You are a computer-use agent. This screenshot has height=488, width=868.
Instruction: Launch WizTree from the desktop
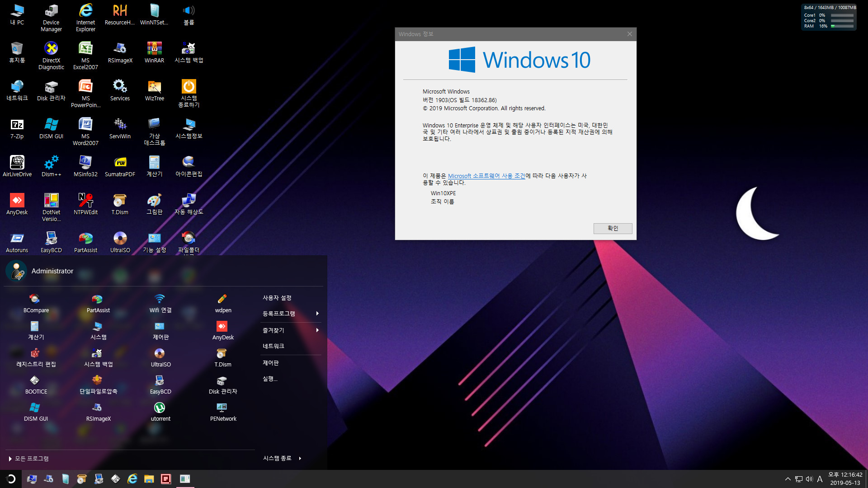click(154, 90)
